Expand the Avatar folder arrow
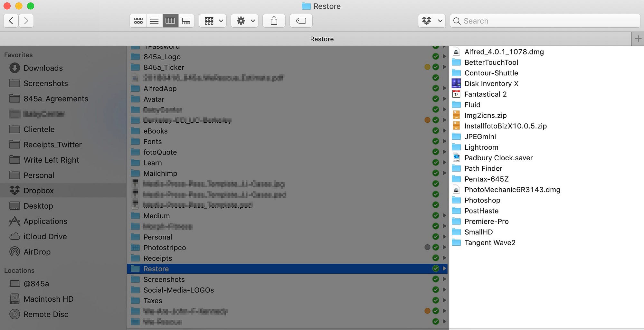 tap(444, 99)
